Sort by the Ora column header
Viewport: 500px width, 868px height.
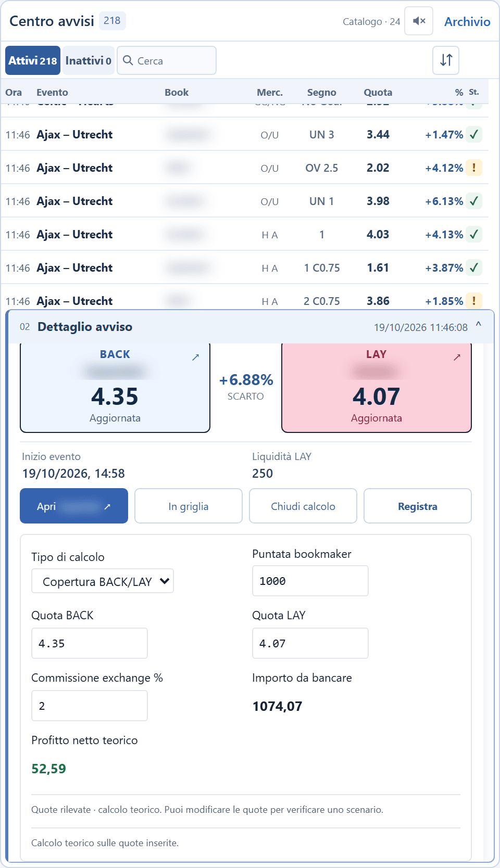14,92
